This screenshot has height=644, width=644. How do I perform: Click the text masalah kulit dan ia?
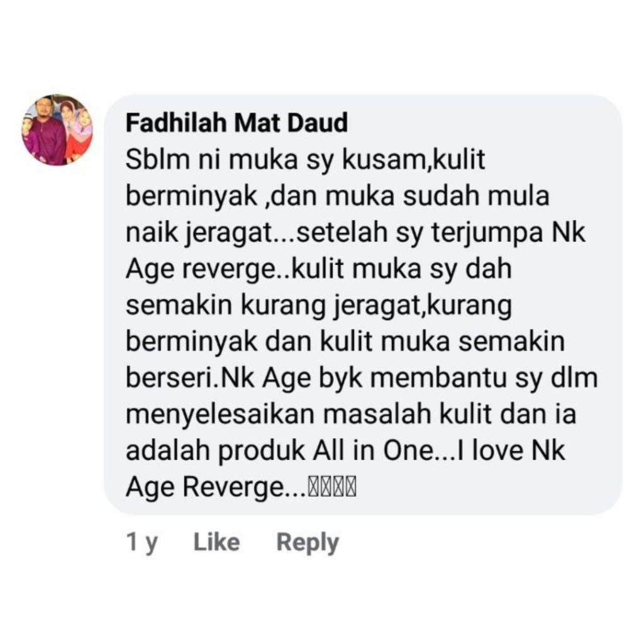pyautogui.click(x=450, y=414)
